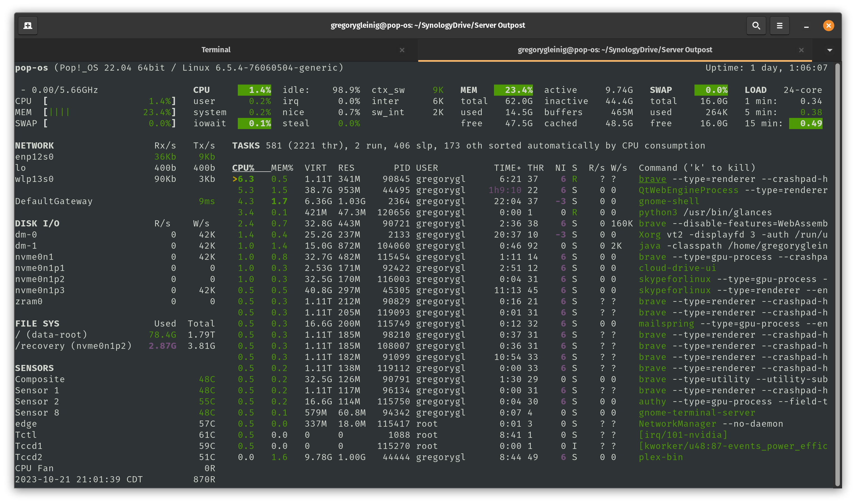This screenshot has width=856, height=504.
Task: Click the gnome-shell process row
Action: point(669,201)
